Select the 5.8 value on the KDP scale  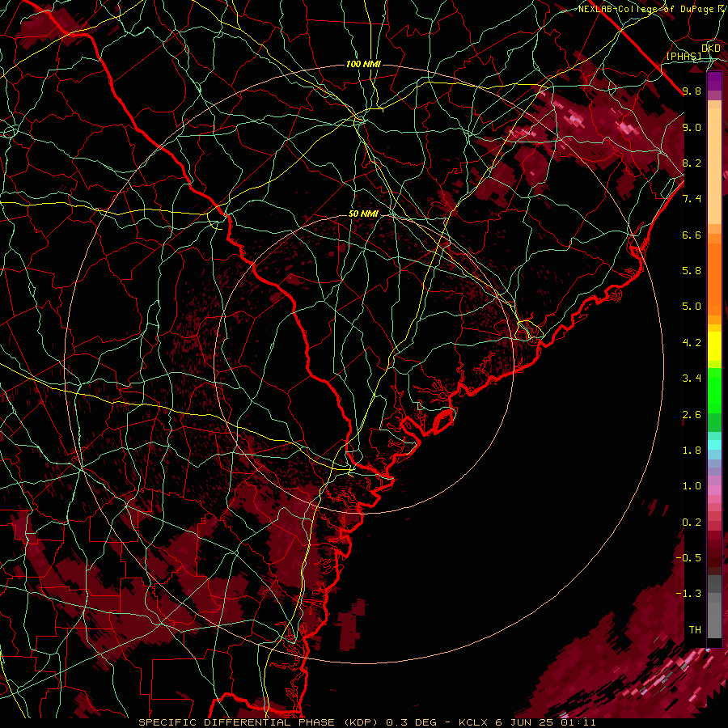tap(692, 271)
